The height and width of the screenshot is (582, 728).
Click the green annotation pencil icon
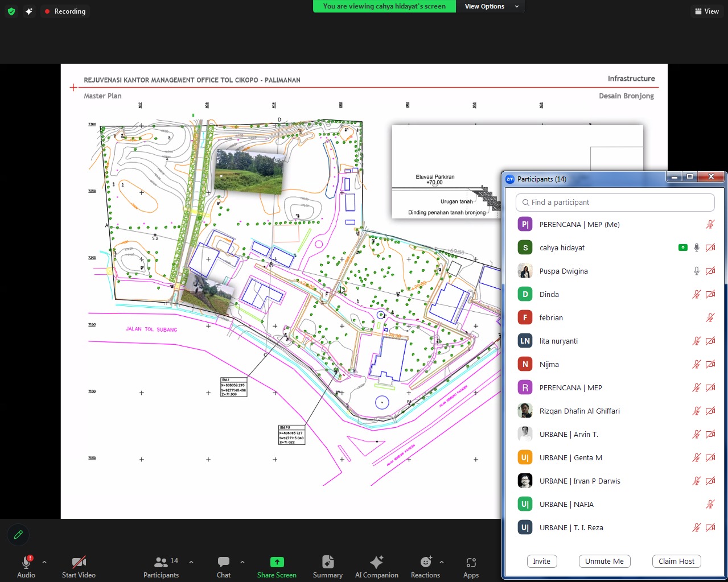pos(18,534)
